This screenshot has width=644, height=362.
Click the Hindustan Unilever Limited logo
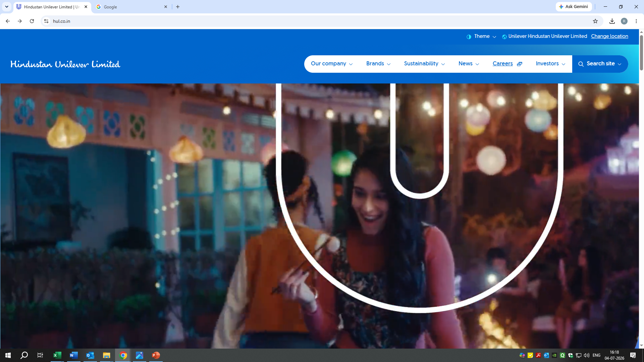point(65,64)
